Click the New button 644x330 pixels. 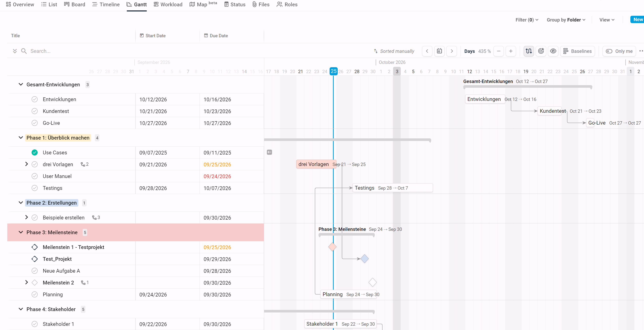637,20
